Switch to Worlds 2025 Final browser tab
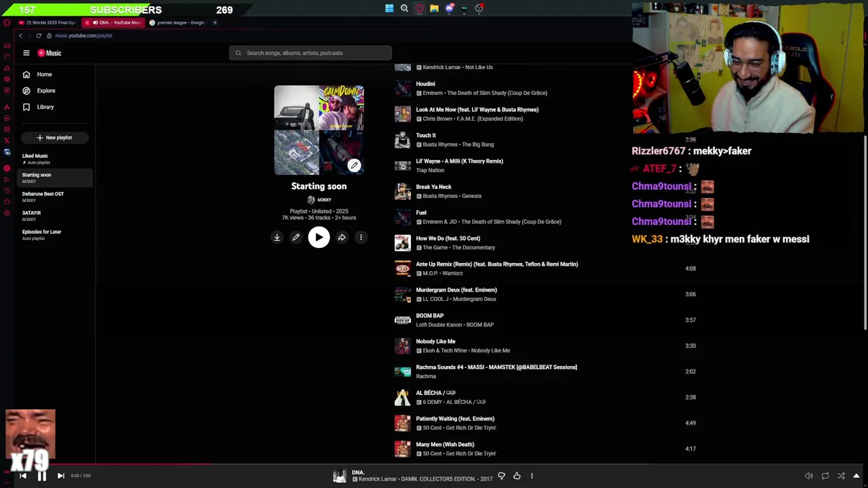 pos(49,22)
